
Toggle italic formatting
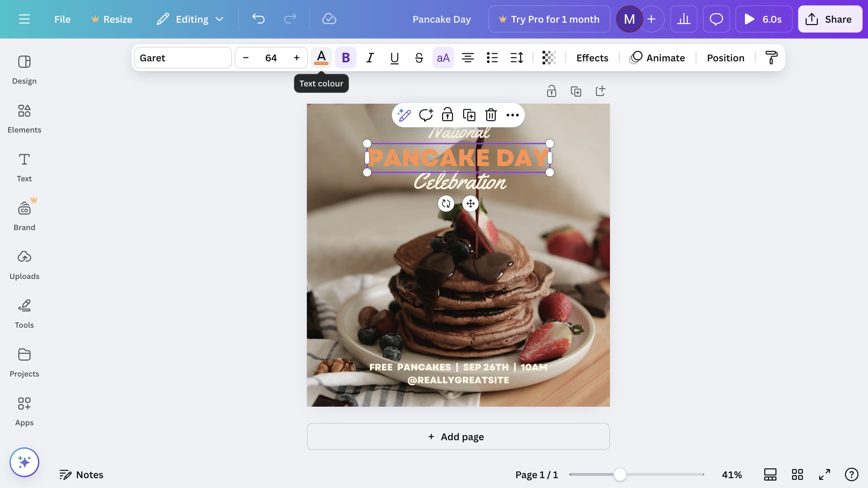point(370,58)
